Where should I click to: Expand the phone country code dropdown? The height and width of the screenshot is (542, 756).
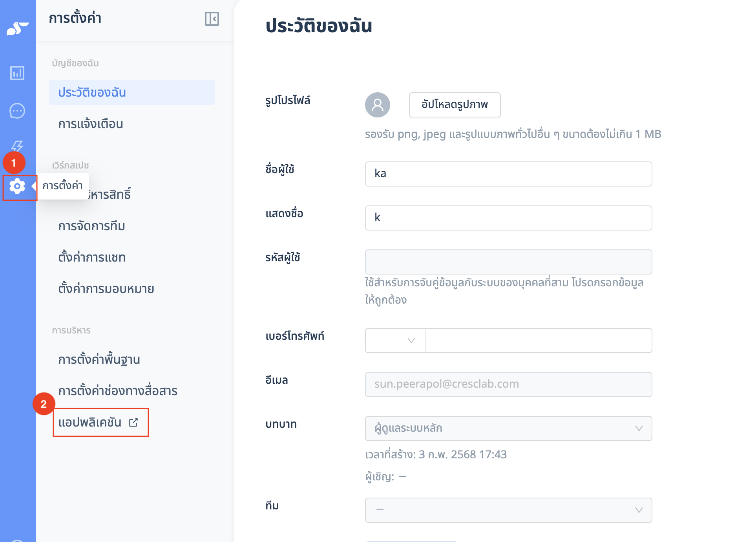pyautogui.click(x=395, y=341)
